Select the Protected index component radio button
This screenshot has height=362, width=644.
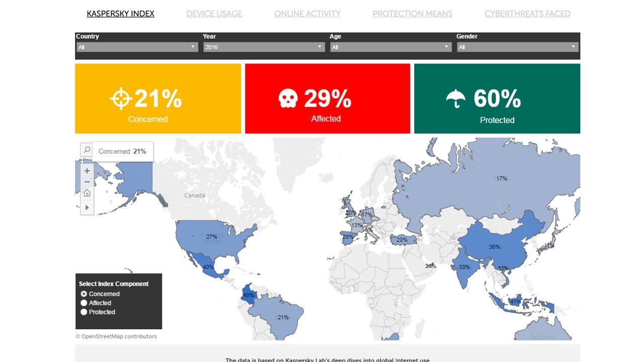tap(84, 312)
